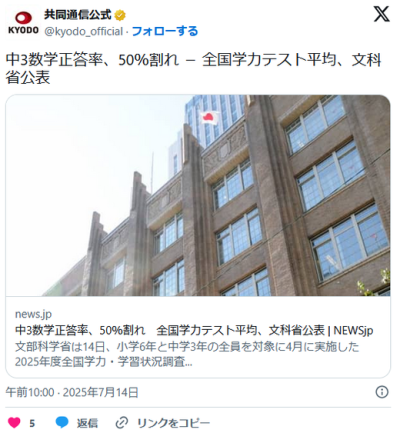Screen dimensions: 400x433
Task: Like the post with heart icon
Action: click(14, 423)
